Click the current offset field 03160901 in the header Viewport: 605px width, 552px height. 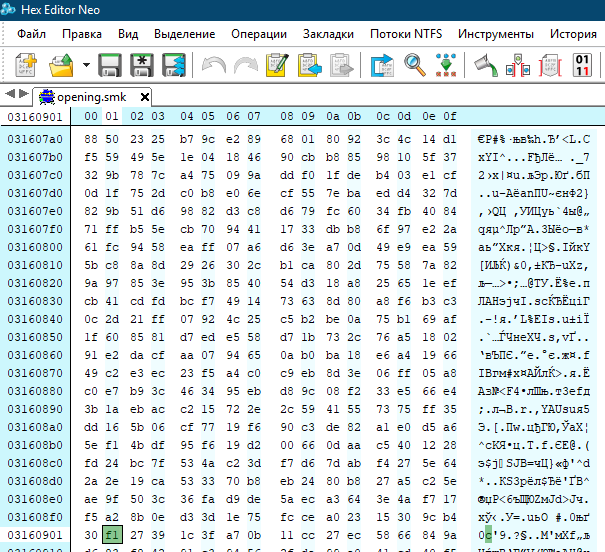tap(35, 116)
